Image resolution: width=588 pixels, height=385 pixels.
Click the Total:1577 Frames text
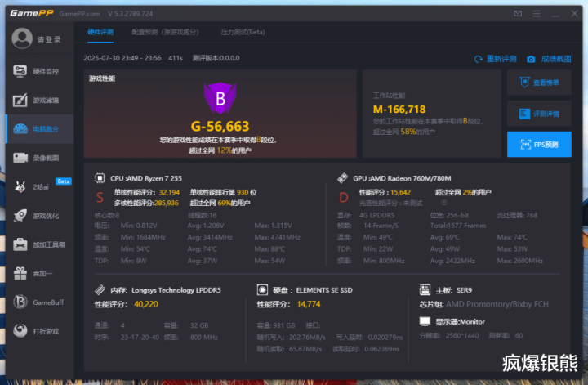pyautogui.click(x=458, y=226)
